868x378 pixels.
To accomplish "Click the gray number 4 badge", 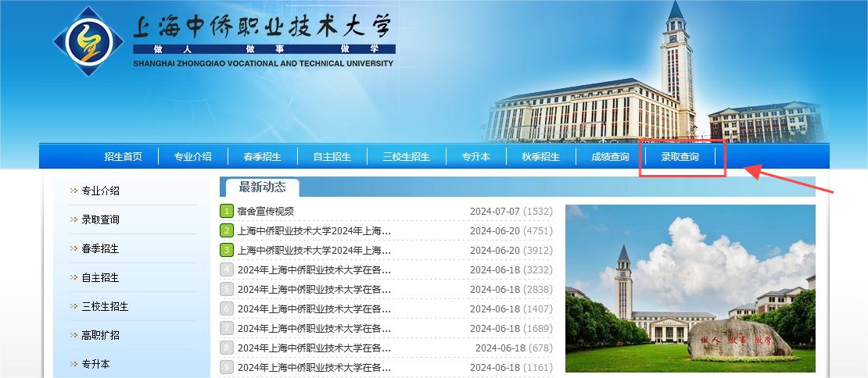I will click(227, 269).
